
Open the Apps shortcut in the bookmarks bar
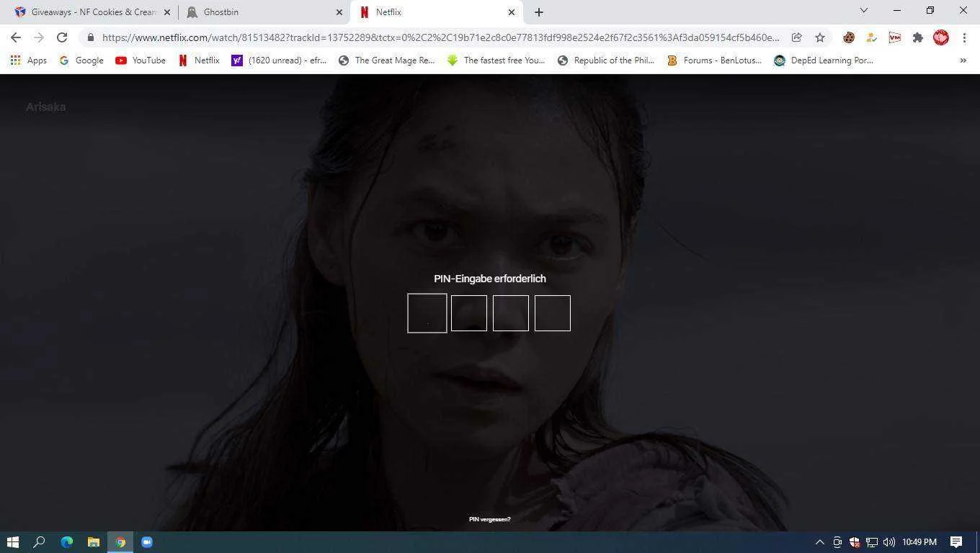28,60
